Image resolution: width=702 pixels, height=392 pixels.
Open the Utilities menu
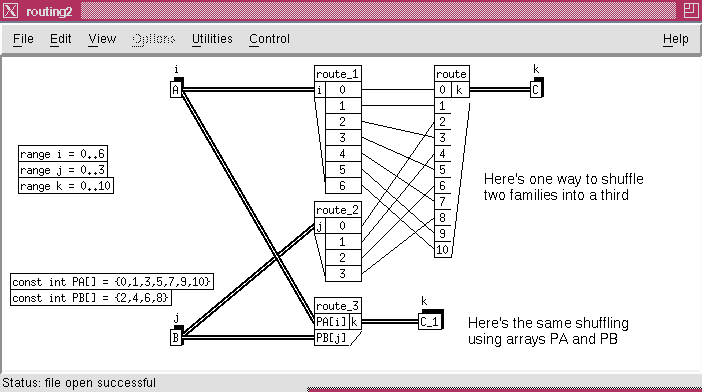[x=212, y=39]
